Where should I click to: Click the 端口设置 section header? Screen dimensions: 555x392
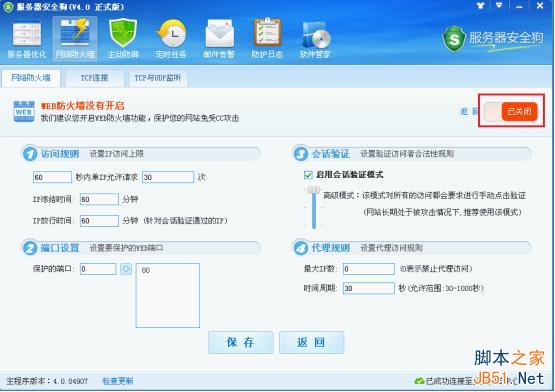[60, 248]
